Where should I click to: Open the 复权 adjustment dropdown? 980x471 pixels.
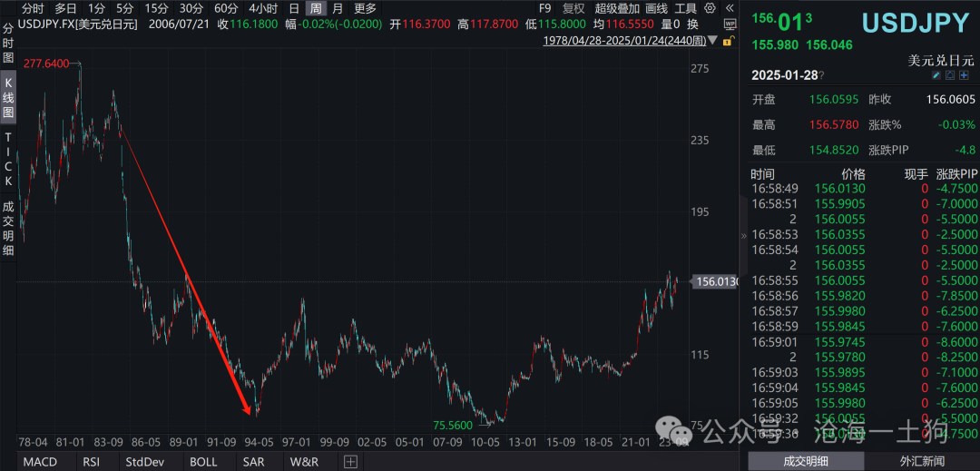(x=573, y=8)
